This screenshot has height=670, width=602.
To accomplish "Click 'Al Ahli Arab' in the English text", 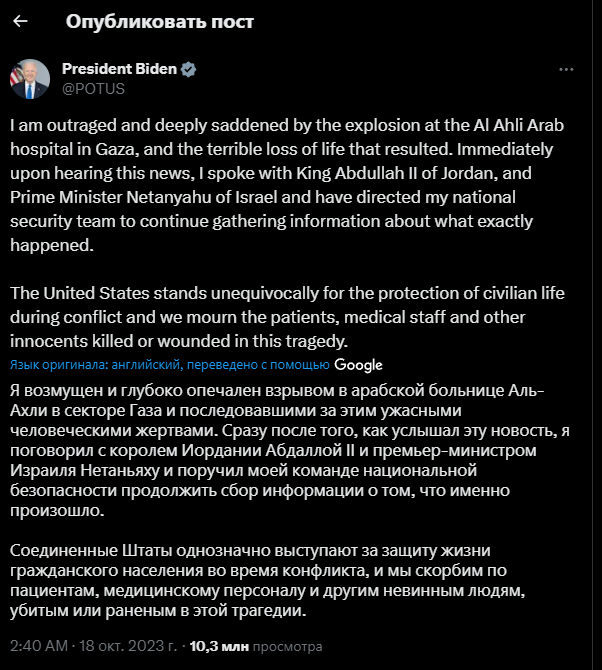I will [511, 128].
